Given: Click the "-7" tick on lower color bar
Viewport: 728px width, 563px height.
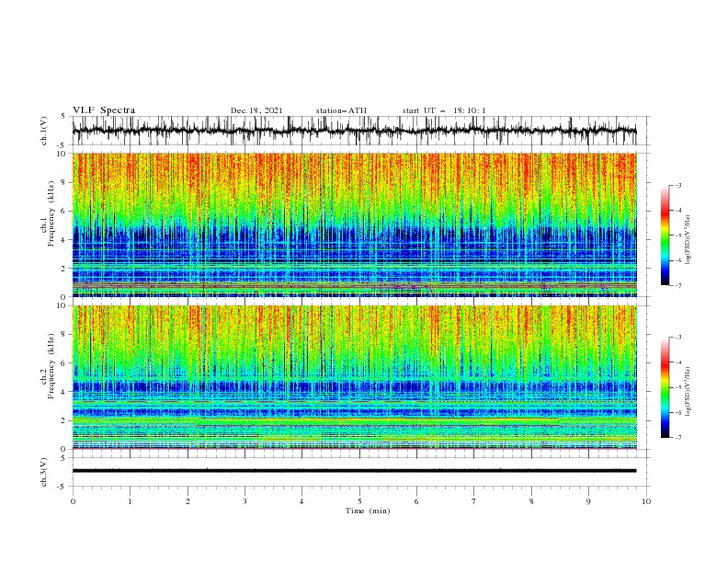Looking at the screenshot, I should point(678,438).
